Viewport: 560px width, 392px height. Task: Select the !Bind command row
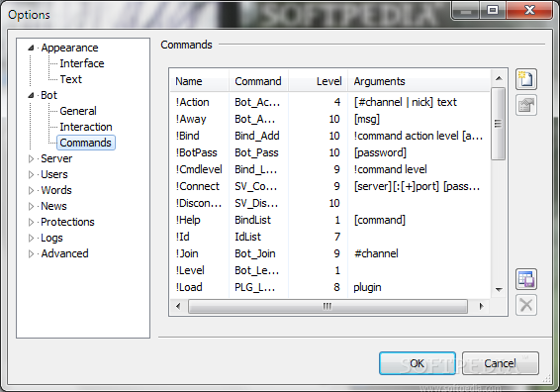click(330, 136)
